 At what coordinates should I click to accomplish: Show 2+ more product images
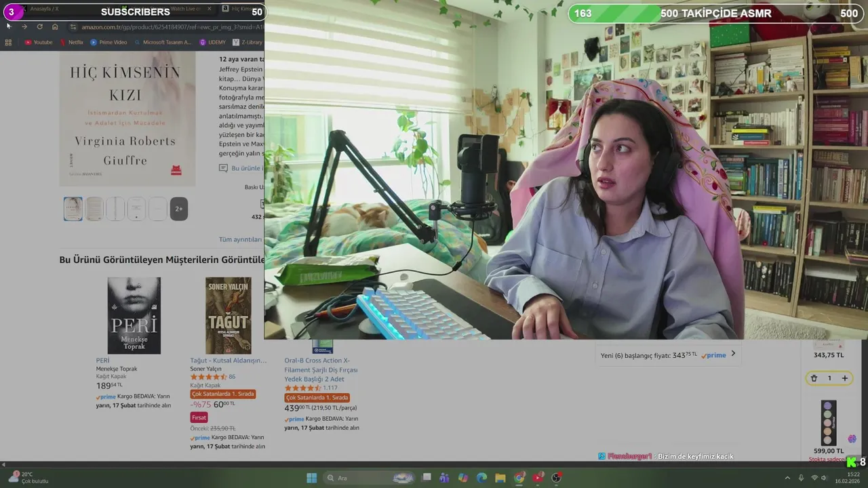point(179,209)
